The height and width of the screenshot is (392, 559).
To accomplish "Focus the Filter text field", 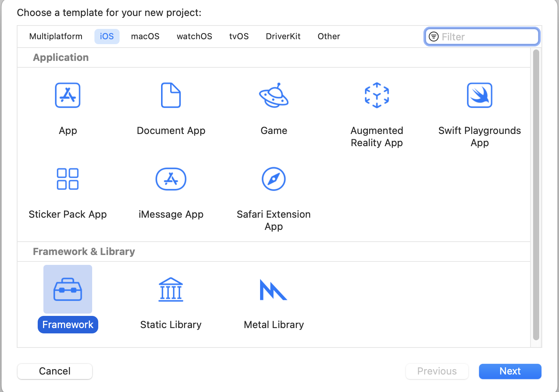I will pyautogui.click(x=482, y=37).
